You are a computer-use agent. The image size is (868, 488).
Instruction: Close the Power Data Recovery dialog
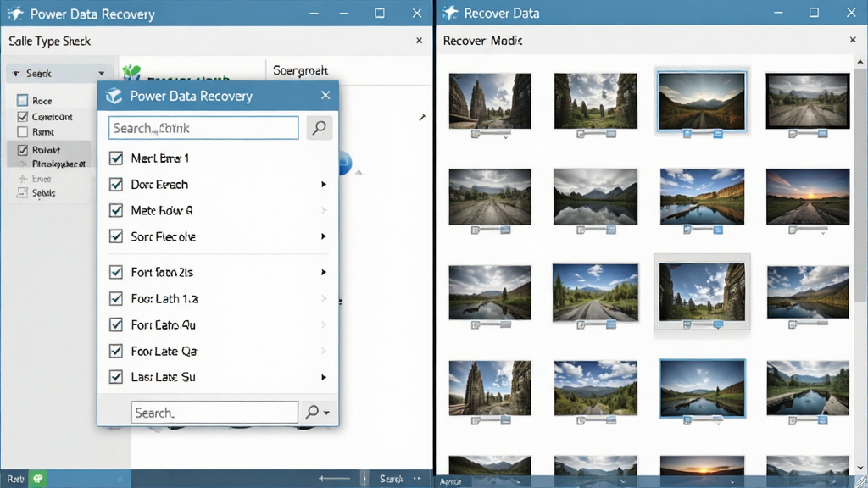point(325,95)
